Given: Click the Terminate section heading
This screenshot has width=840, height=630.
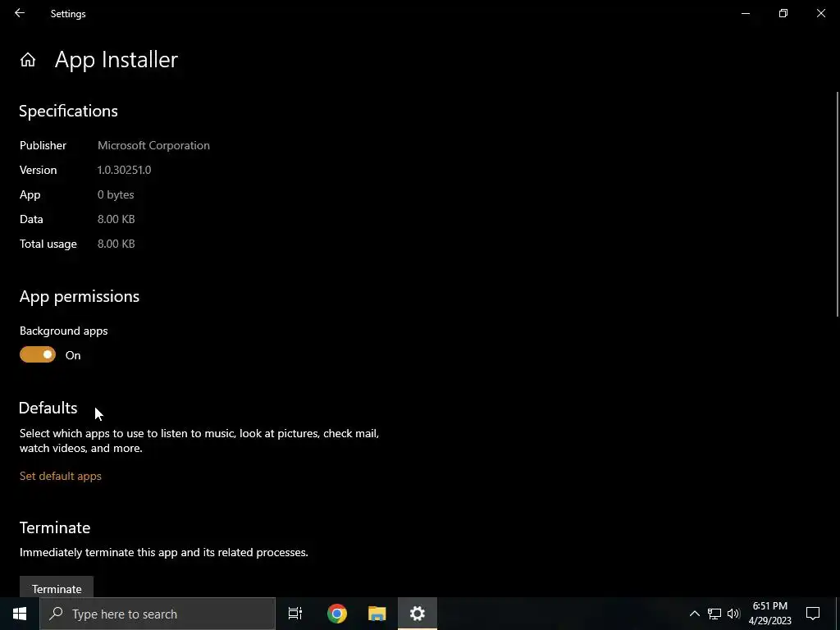Looking at the screenshot, I should coord(55,527).
